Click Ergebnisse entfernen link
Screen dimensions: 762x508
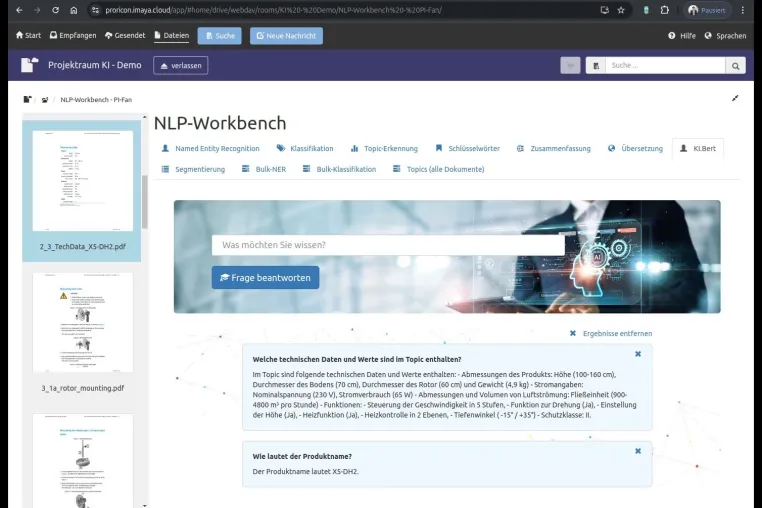pyautogui.click(x=611, y=333)
